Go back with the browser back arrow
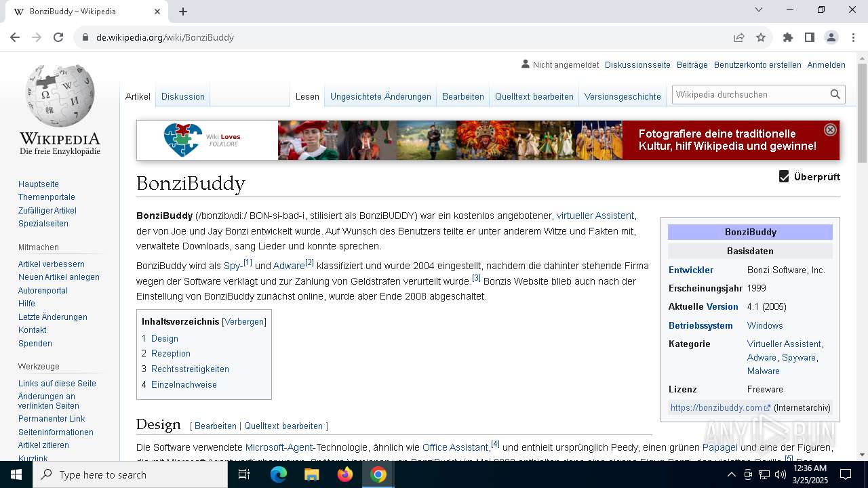The image size is (868, 488). point(15,37)
